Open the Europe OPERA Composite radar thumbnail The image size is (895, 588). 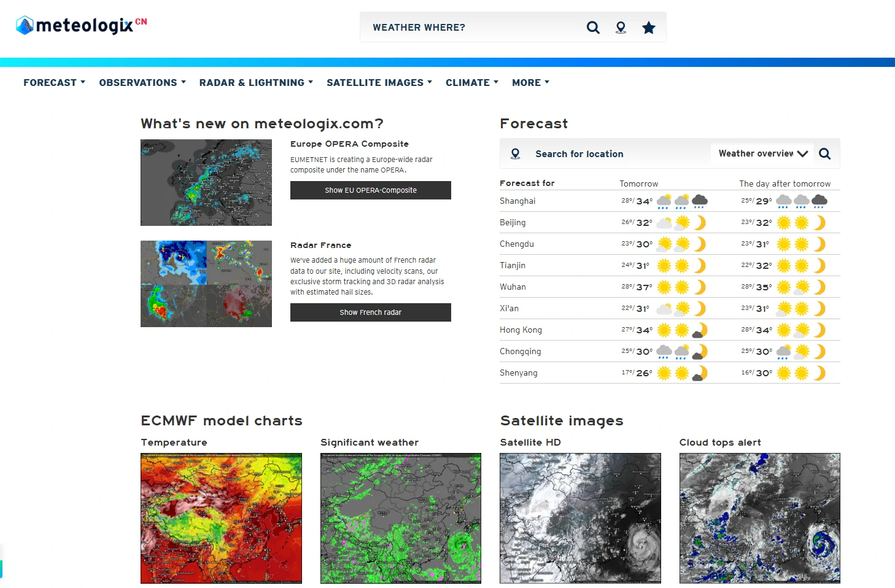click(x=206, y=182)
